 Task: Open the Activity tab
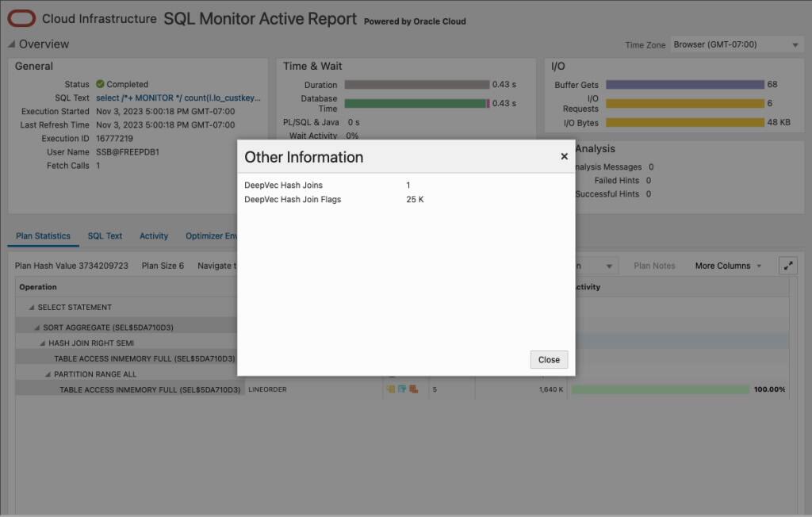tap(153, 236)
